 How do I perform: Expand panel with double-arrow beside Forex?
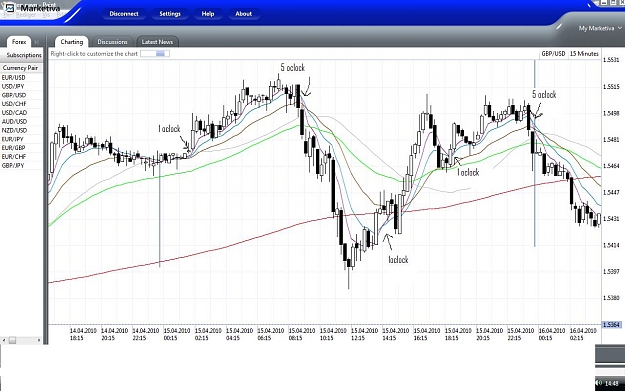tap(37, 42)
